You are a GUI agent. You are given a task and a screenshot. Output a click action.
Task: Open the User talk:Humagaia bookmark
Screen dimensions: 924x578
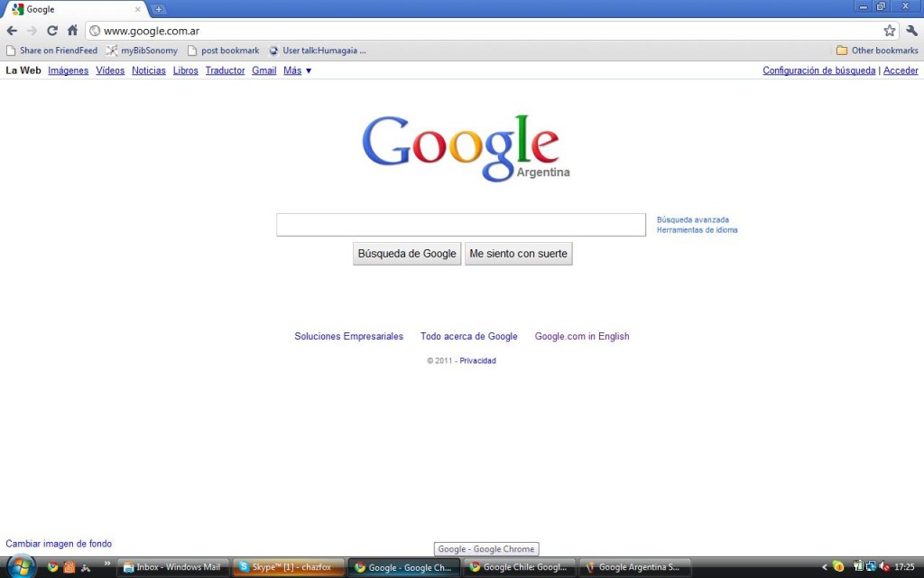(318, 51)
